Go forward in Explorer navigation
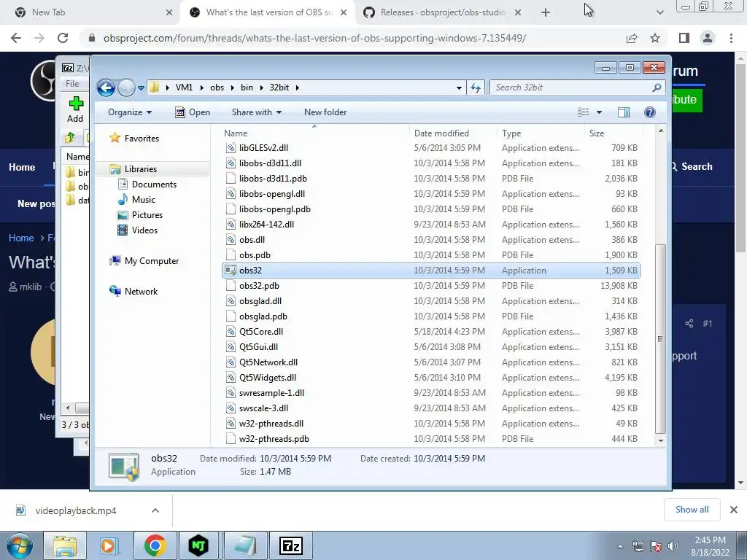 coord(126,87)
